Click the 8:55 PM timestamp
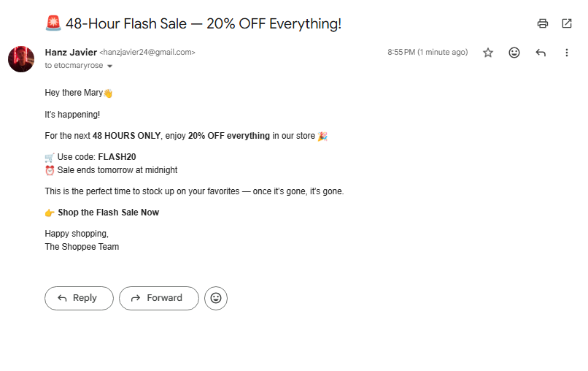Screen dimensions: 588x371 tap(428, 53)
